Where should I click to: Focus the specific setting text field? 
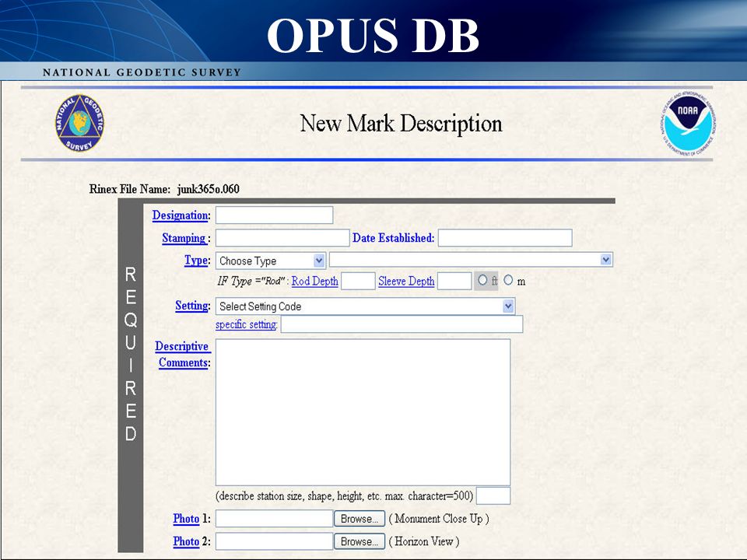pyautogui.click(x=402, y=324)
